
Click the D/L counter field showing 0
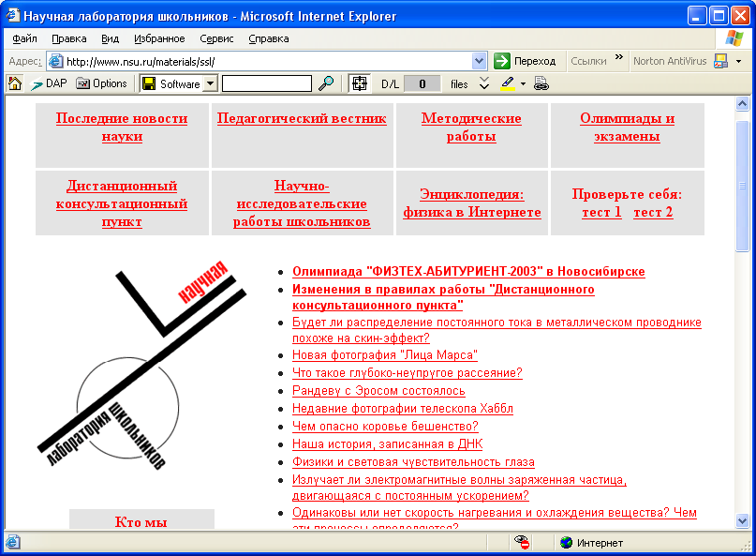pyautogui.click(x=422, y=84)
